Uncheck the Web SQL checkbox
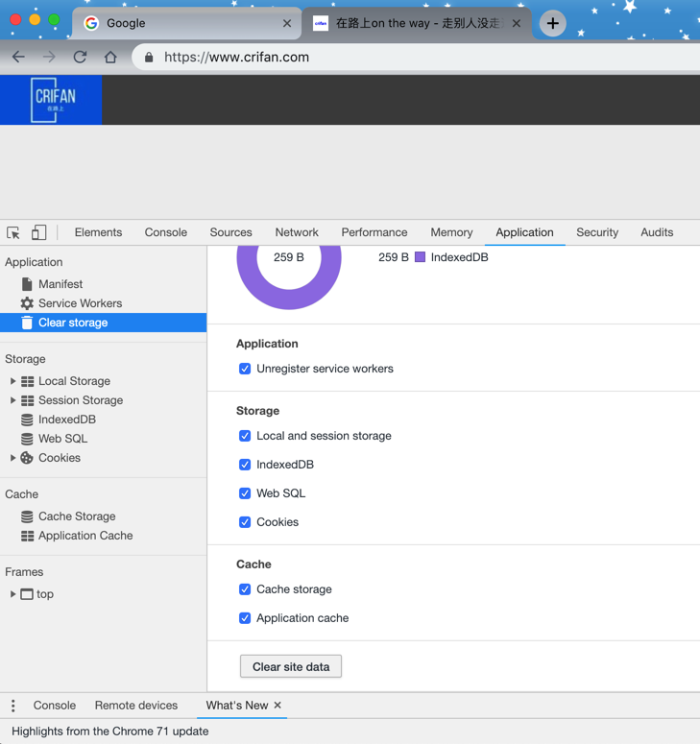Screen dimensions: 700x744 [x=245, y=493]
